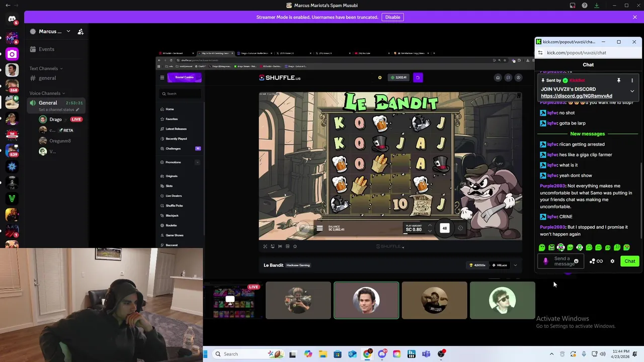The image size is (644, 362).
Task: Open Windows Start menu
Action: pos(205,354)
